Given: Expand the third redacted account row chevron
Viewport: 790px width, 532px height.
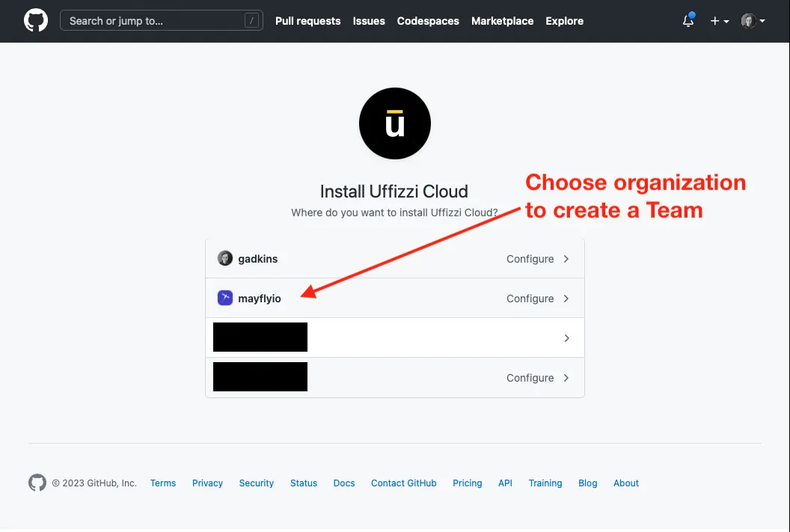Looking at the screenshot, I should tap(566, 338).
